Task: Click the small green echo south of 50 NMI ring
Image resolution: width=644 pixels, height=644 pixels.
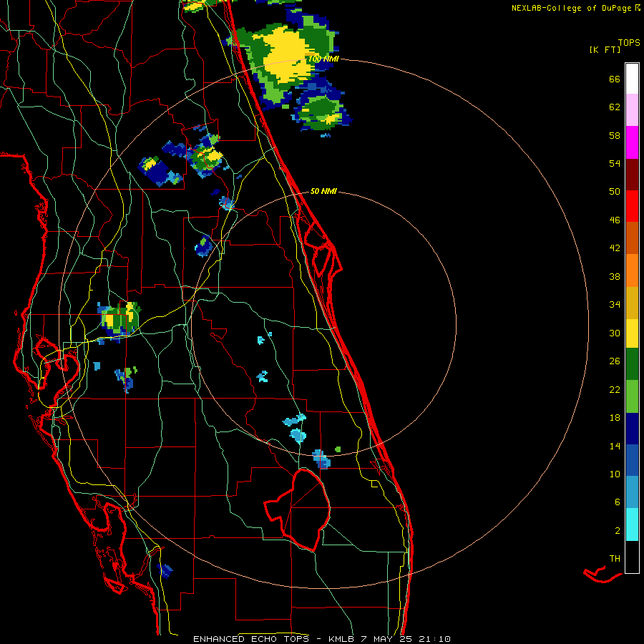Action: pyautogui.click(x=338, y=449)
